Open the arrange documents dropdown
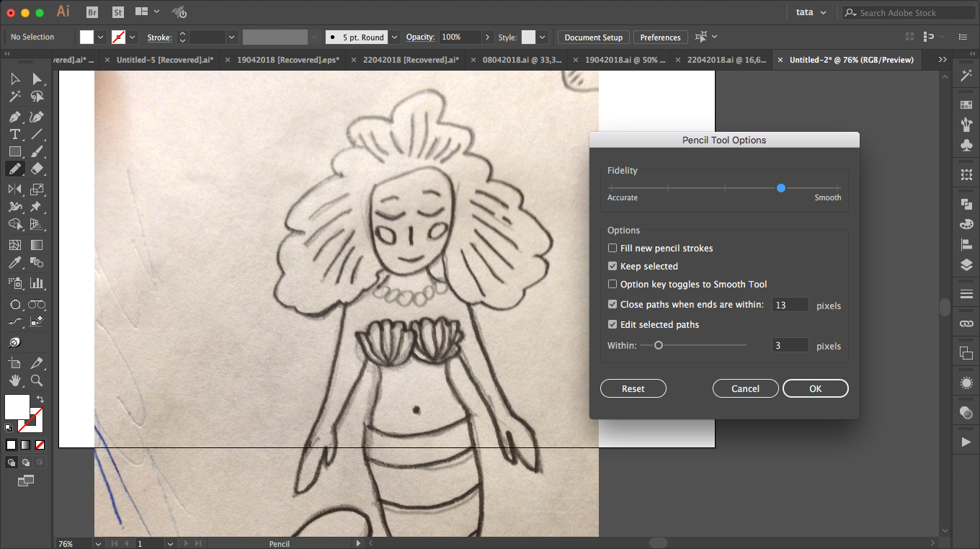This screenshot has width=980, height=549. coord(147,12)
